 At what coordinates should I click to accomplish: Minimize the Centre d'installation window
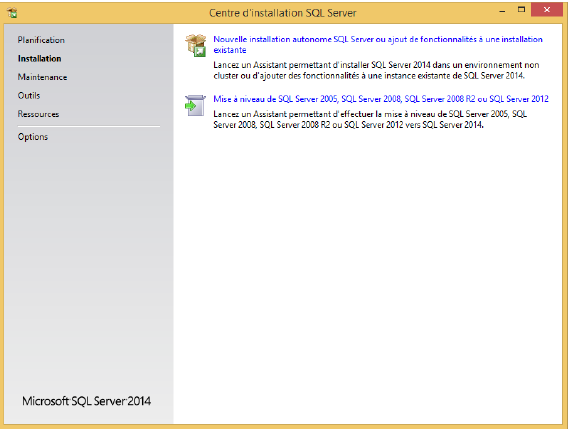[502, 11]
